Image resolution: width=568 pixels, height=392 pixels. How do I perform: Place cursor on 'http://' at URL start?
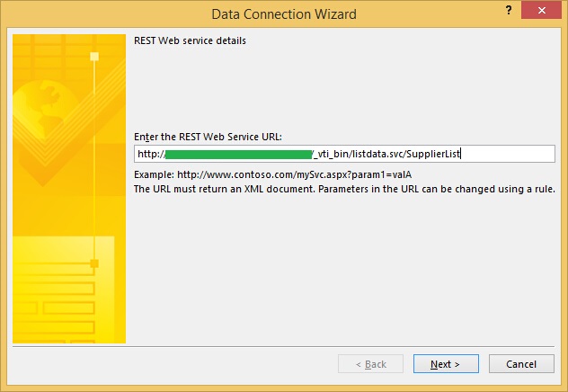tap(151, 154)
